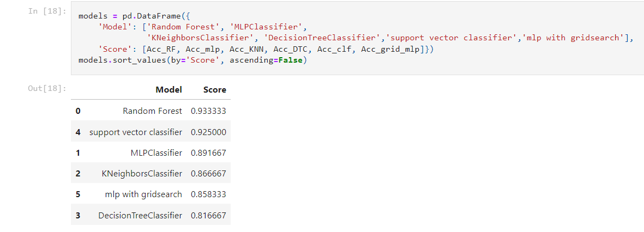Image resolution: width=644 pixels, height=232 pixels.
Task: Select the Out[18] output prompt
Action: [x=47, y=88]
